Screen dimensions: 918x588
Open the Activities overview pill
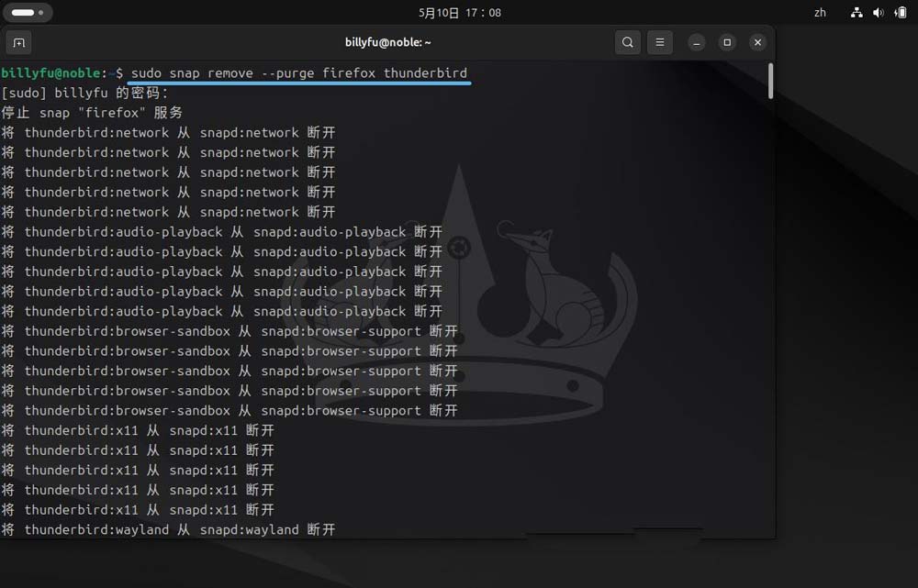(28, 13)
